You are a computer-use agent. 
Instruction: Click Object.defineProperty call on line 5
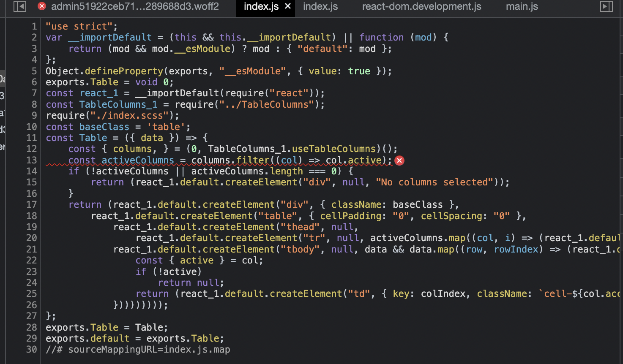(104, 71)
